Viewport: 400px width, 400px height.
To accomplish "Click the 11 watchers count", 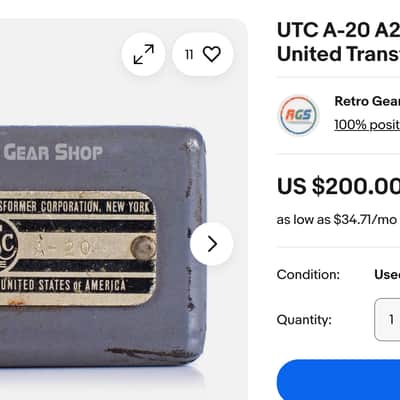I will [x=189, y=54].
